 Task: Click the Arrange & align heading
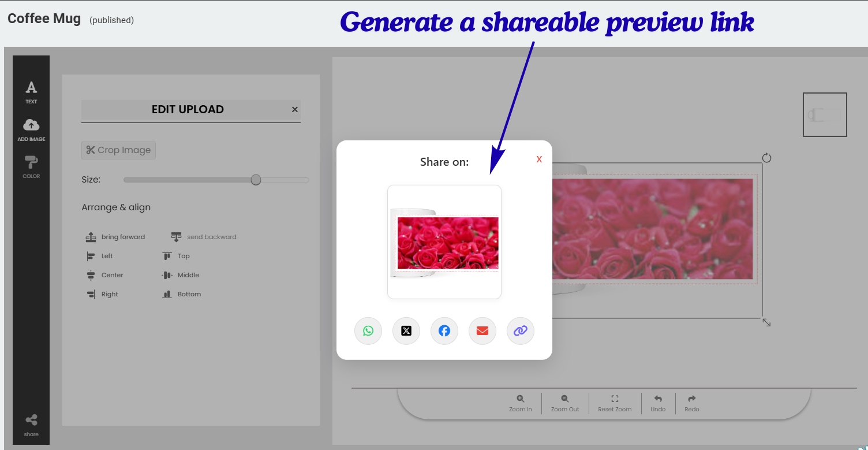click(x=116, y=207)
